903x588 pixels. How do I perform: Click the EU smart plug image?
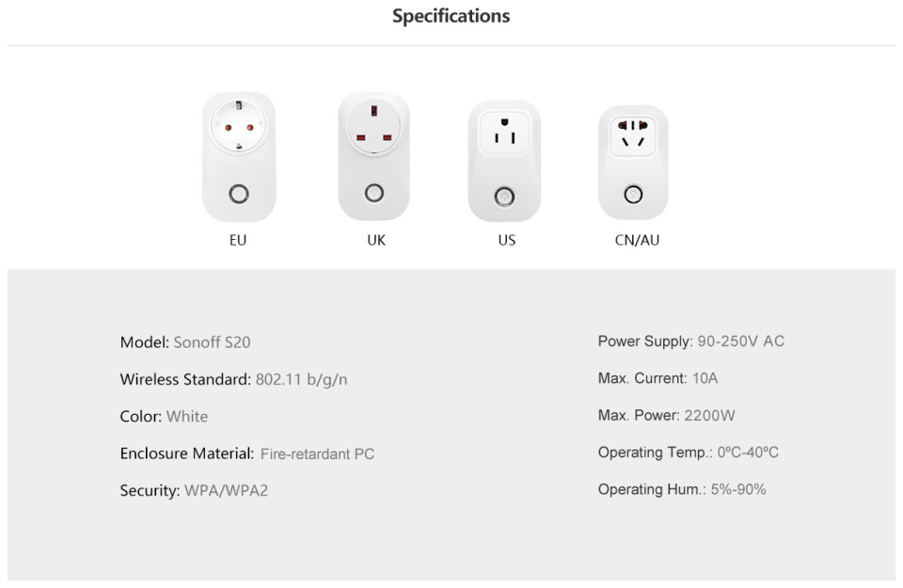pyautogui.click(x=239, y=156)
